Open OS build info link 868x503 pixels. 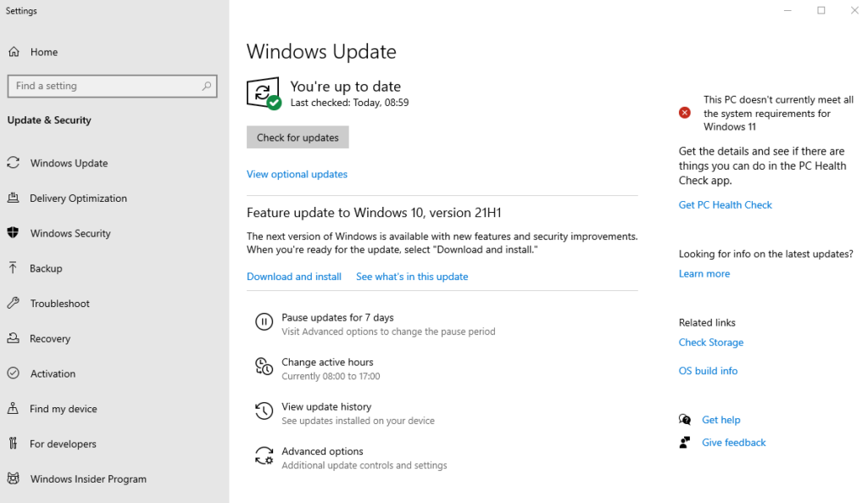[708, 371]
